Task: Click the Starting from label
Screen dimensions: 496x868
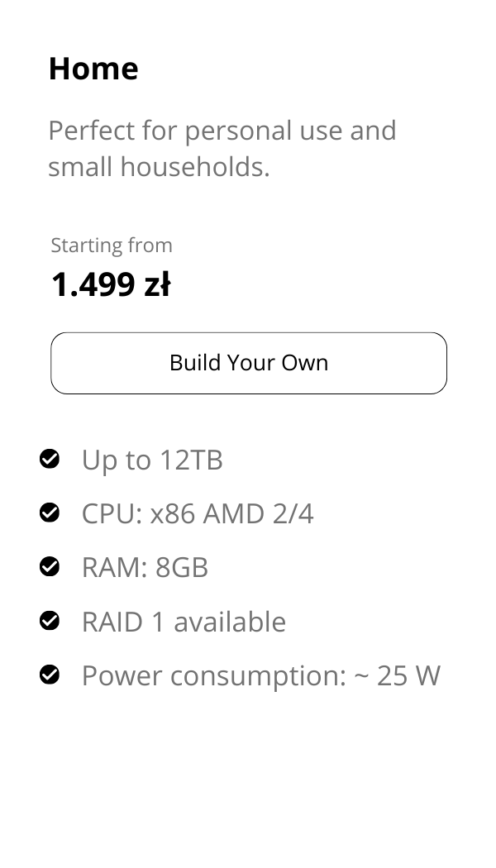Action: coord(112,246)
